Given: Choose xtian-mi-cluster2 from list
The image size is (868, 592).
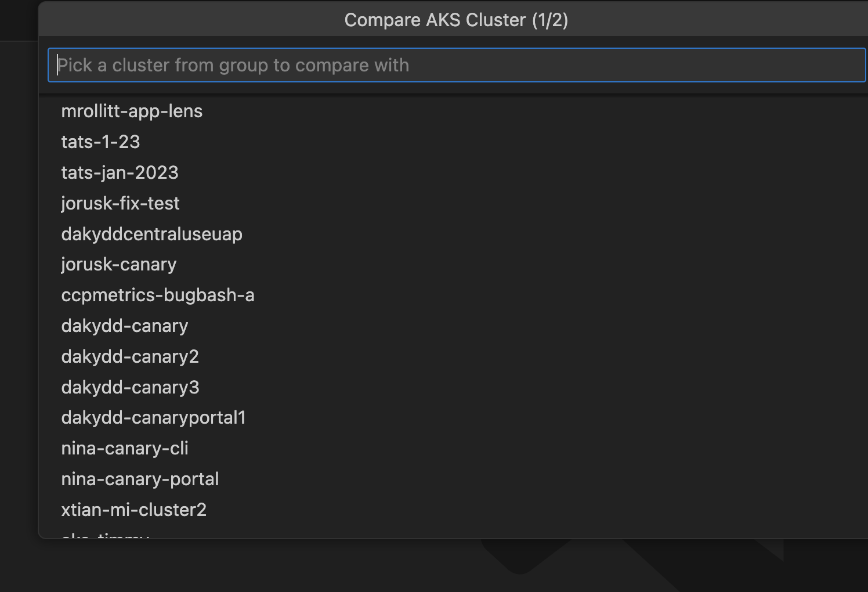Looking at the screenshot, I should pyautogui.click(x=456, y=510).
